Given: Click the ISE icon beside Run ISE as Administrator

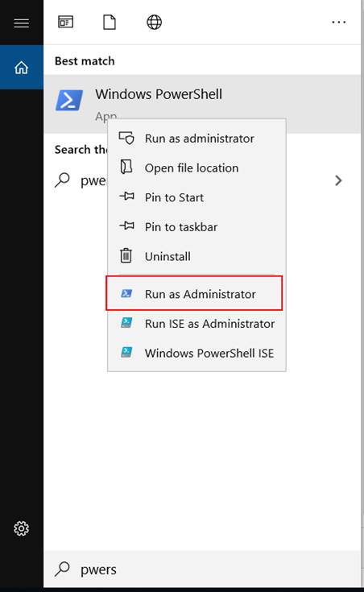Looking at the screenshot, I should point(126,323).
